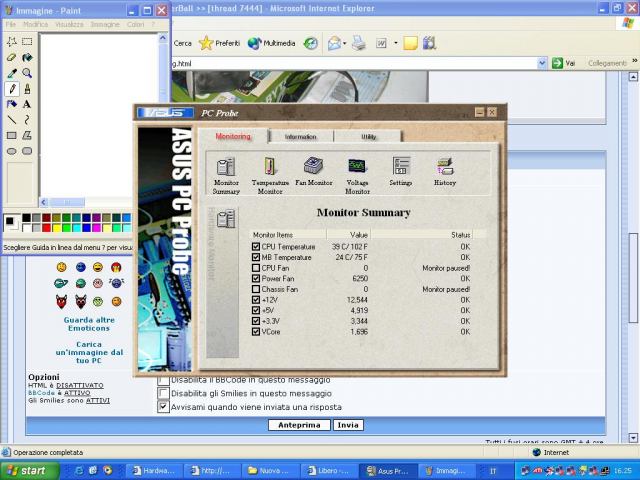Select the Eraser tool in Paint
Viewport: 640px width, 480px height.
[x=12, y=58]
